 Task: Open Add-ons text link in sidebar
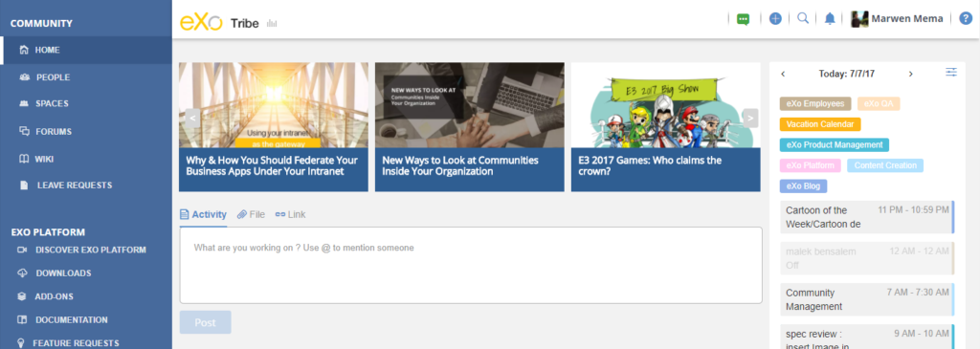point(54,296)
